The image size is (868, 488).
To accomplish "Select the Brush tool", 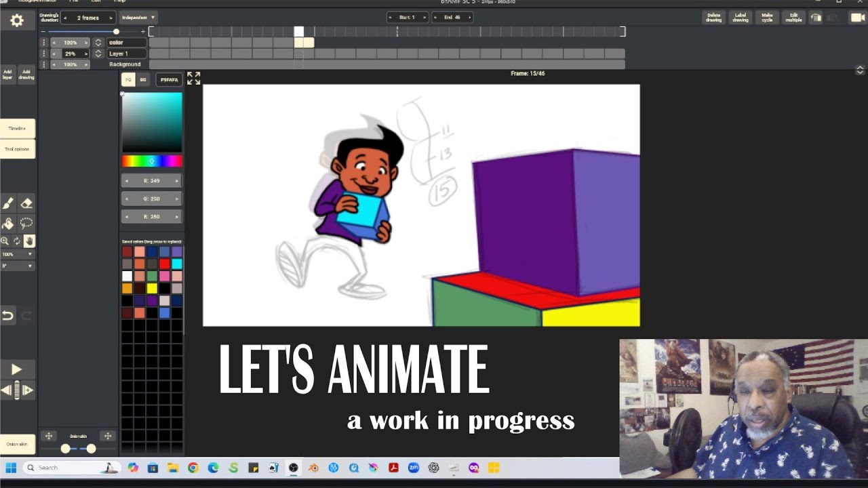I will tap(8, 203).
